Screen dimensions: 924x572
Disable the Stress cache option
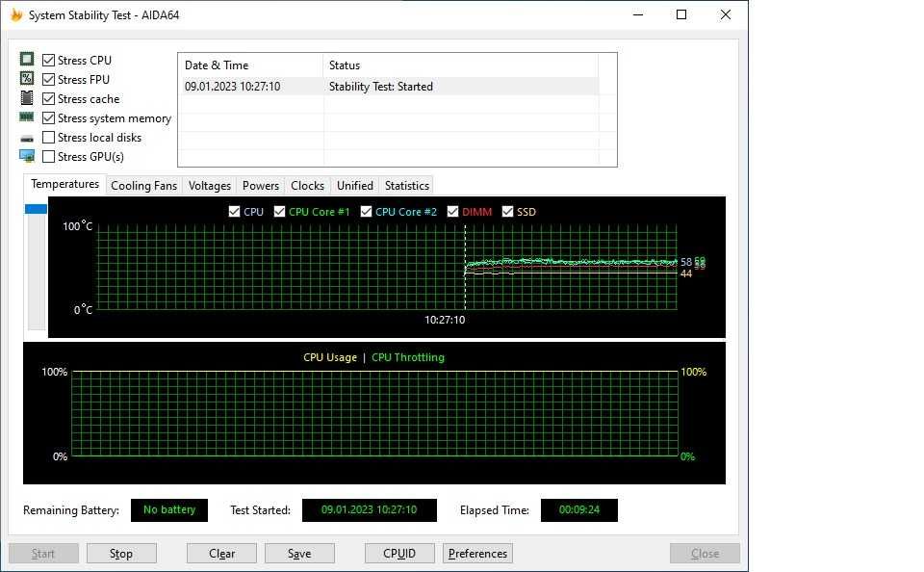(x=48, y=98)
